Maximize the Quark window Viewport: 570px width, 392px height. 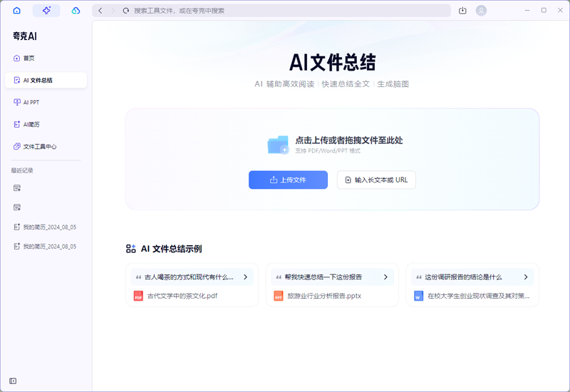click(544, 10)
